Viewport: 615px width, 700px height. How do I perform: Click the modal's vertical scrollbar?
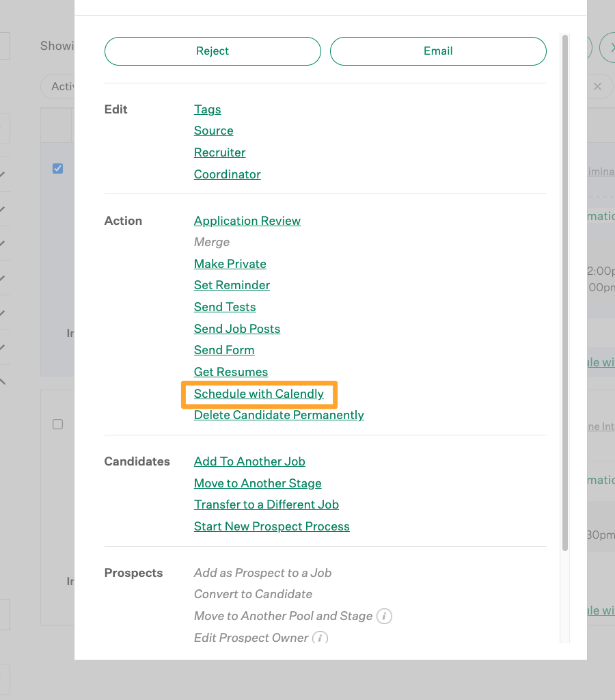(564, 293)
